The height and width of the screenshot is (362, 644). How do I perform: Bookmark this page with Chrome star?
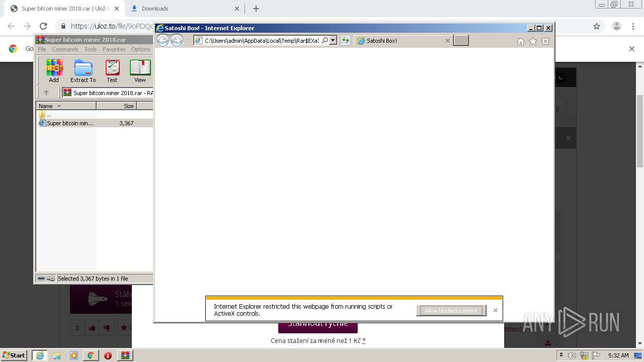click(597, 26)
